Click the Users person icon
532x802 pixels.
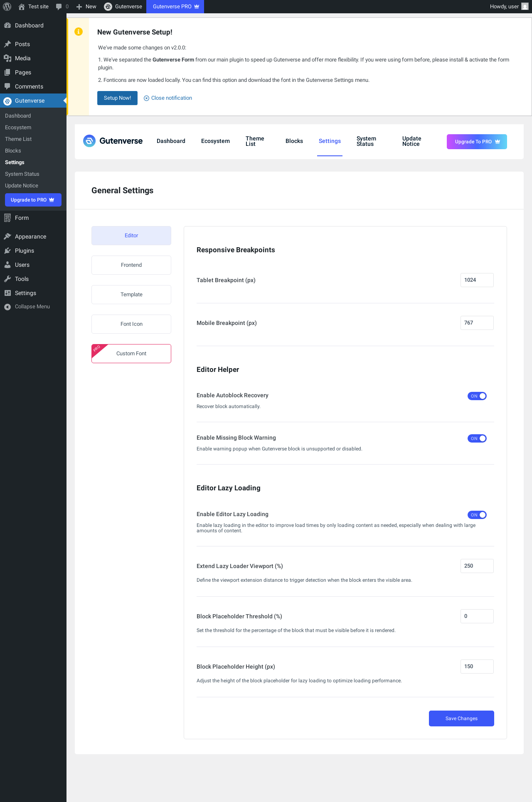pyautogui.click(x=7, y=265)
